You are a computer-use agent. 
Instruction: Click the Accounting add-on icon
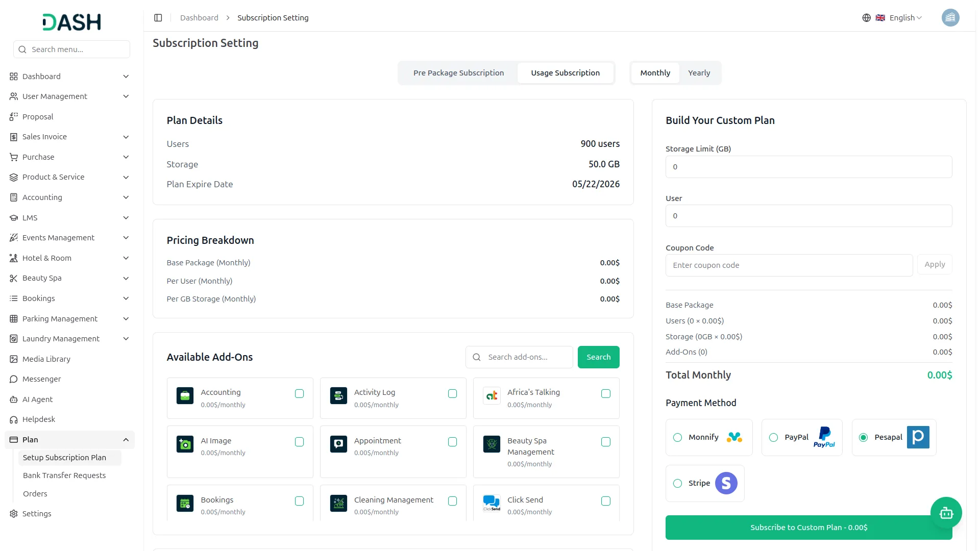[185, 396]
